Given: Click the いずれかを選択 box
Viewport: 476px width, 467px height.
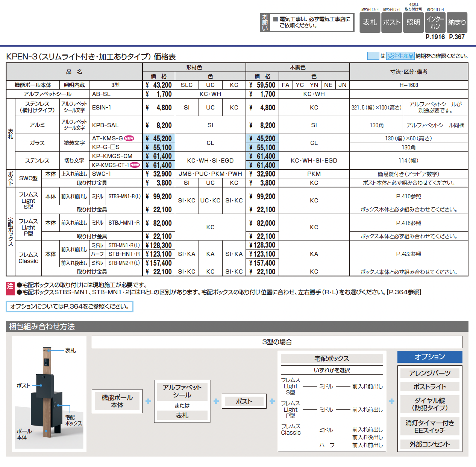Looking at the screenshot, I should coord(332,370).
